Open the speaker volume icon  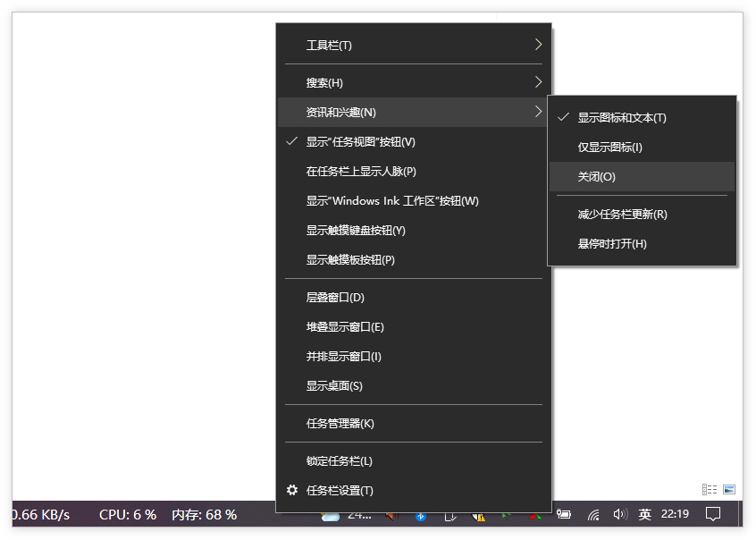point(618,516)
